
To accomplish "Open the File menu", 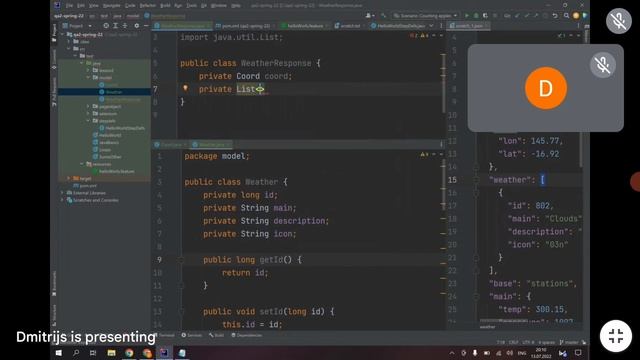I will point(69,6).
